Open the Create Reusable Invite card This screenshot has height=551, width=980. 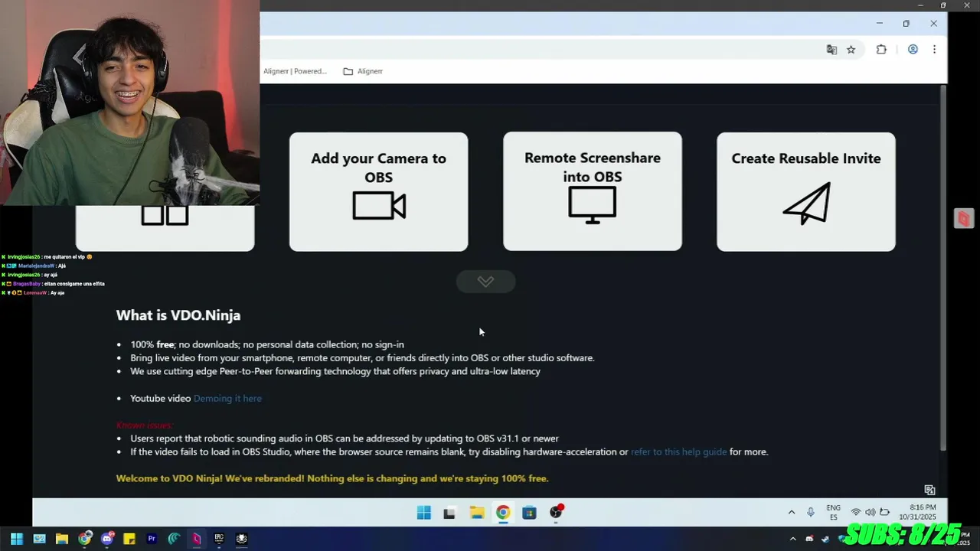806,191
